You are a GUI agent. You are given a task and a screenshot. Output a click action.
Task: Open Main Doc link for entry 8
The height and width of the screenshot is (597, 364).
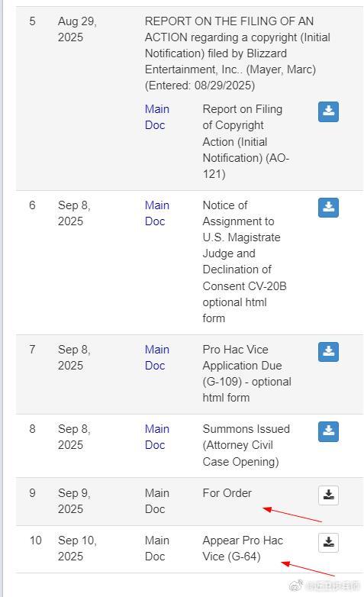coord(157,437)
